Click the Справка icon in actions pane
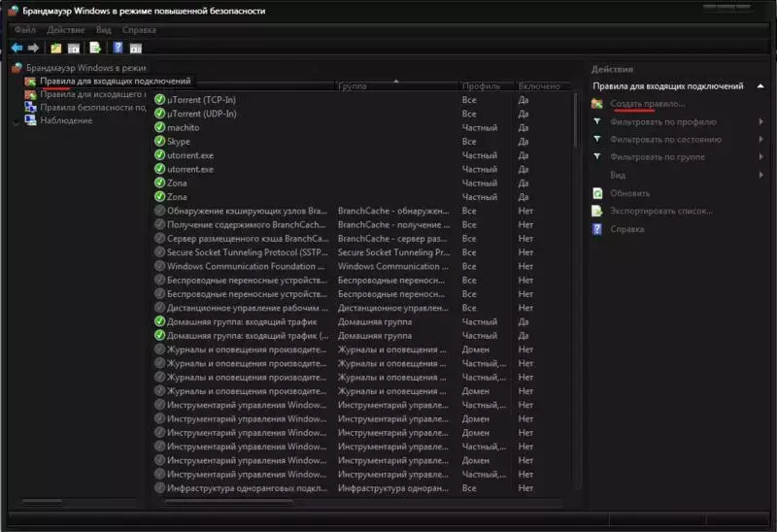The width and height of the screenshot is (777, 532). click(x=597, y=229)
